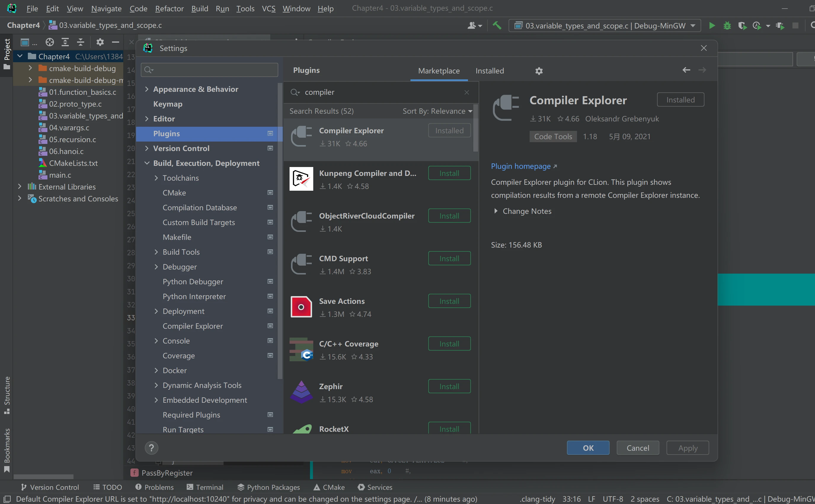This screenshot has width=815, height=504.
Task: Open the Refactor menu
Action: [169, 8]
